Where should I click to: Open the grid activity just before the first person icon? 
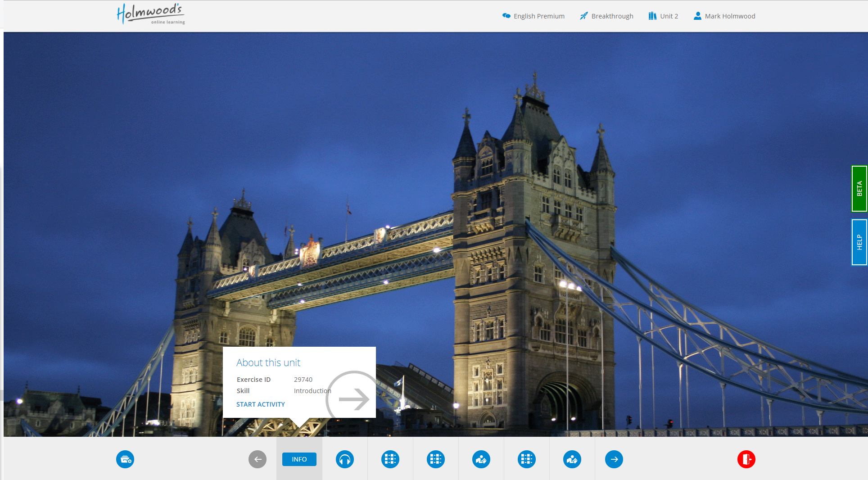point(436,459)
